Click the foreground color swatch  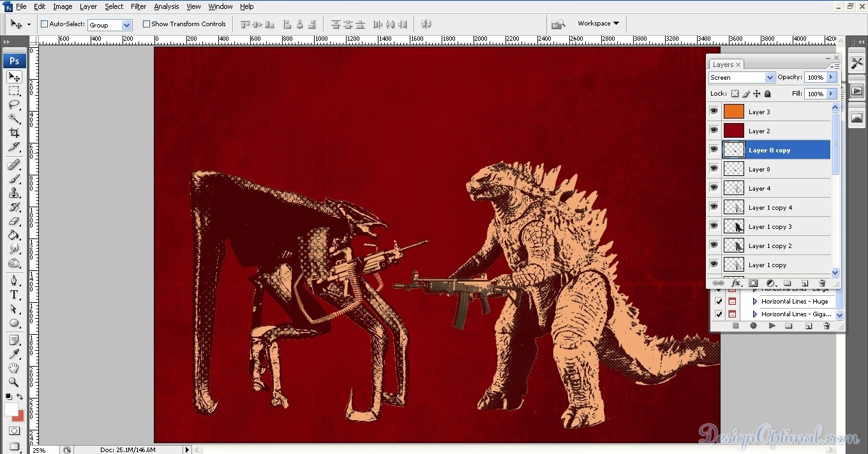click(11, 409)
